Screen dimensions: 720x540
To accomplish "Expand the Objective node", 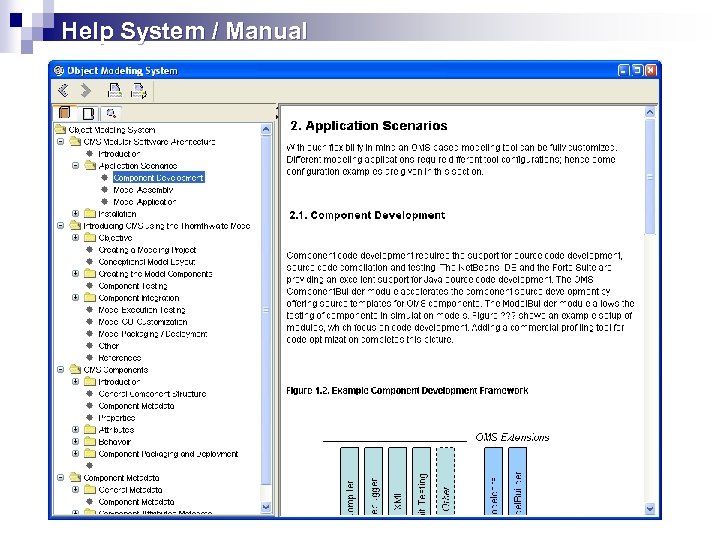I will pyautogui.click(x=76, y=237).
